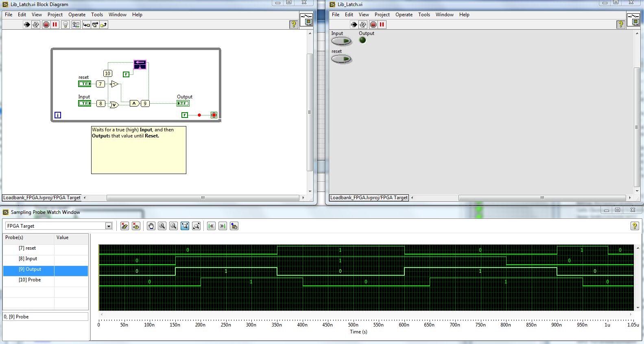Click zoom out magnifier in probe window

tap(173, 226)
